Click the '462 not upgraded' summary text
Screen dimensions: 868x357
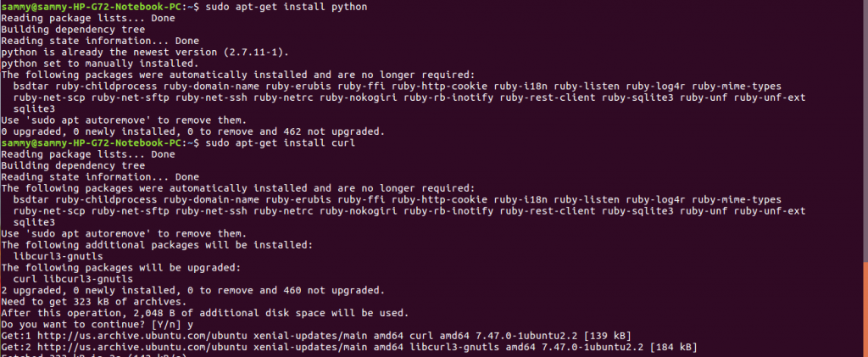(334, 131)
